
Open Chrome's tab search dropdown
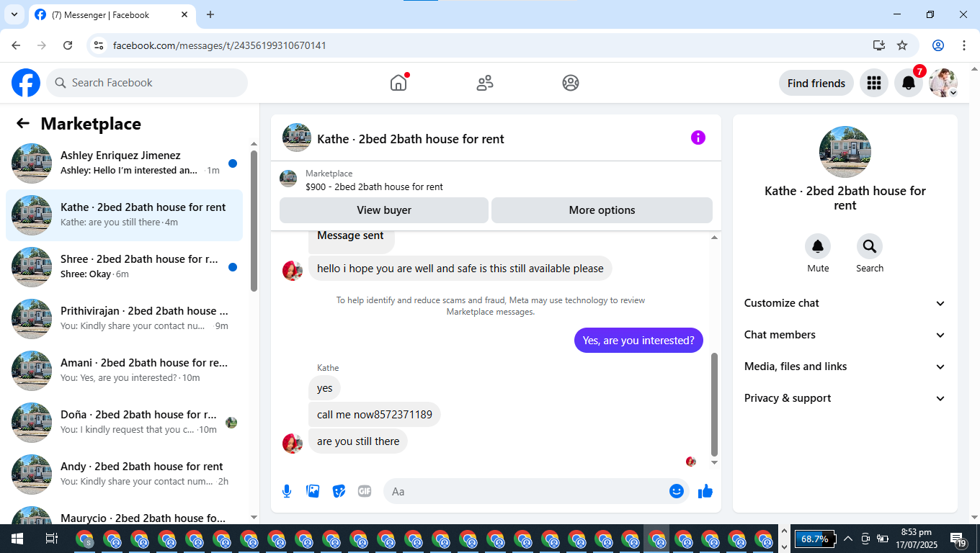tap(14, 14)
